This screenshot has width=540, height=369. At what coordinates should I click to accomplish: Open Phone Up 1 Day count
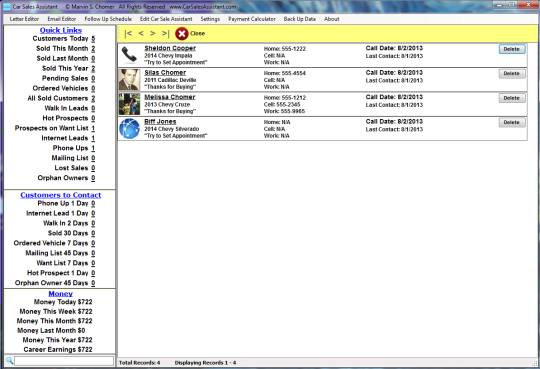pos(93,204)
